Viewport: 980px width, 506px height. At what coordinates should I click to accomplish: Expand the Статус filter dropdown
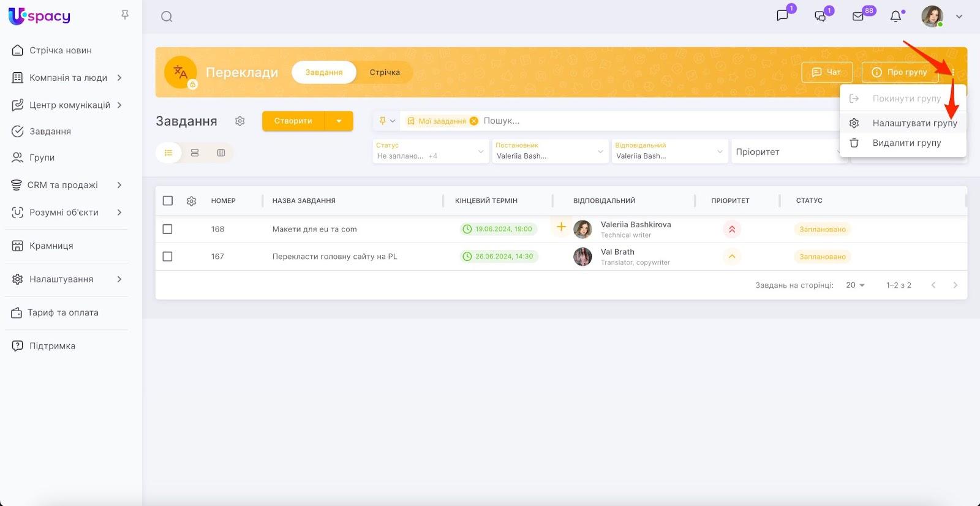click(480, 151)
